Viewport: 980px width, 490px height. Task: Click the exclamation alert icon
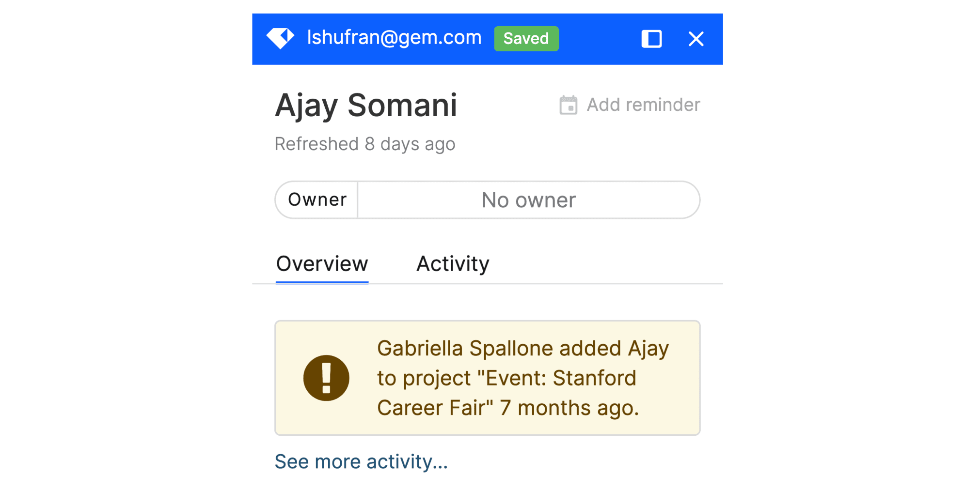[326, 378]
